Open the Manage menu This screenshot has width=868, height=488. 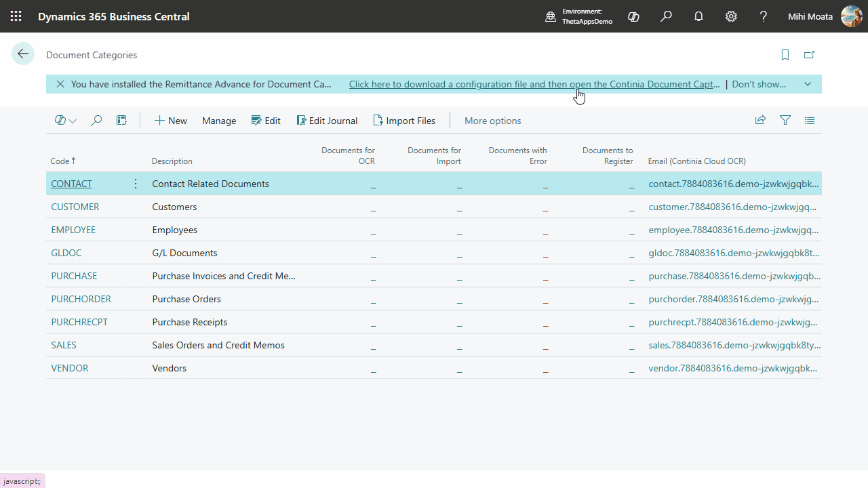coord(219,121)
